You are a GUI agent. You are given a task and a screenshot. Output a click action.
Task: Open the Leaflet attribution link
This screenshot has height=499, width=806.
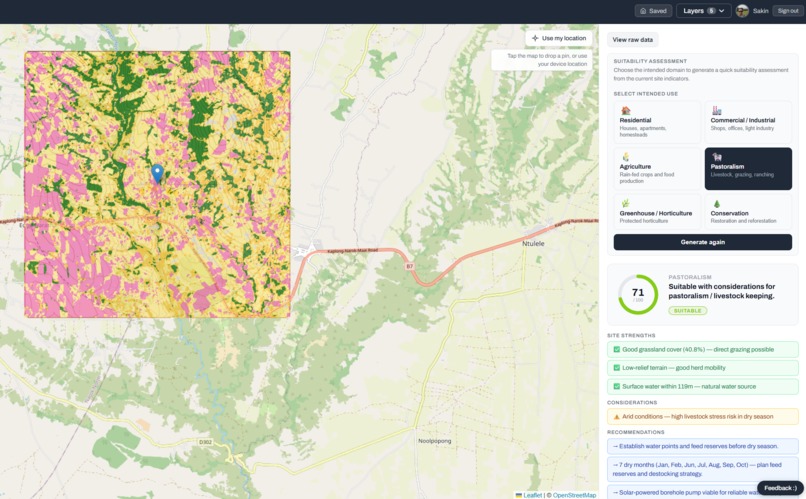[533, 495]
